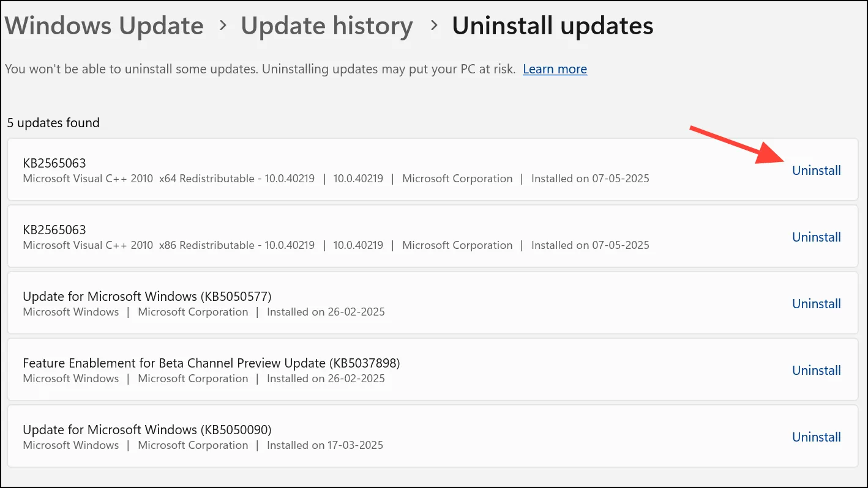Click 'Installed on 17-03-2025' text
The image size is (868, 488).
325,445
